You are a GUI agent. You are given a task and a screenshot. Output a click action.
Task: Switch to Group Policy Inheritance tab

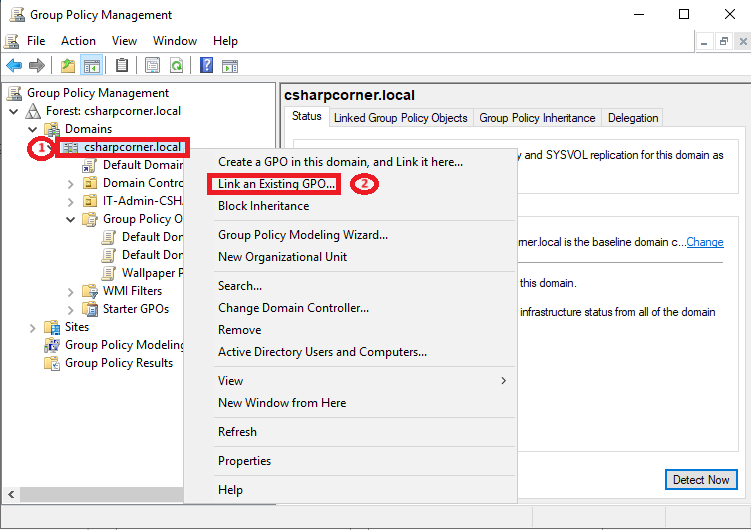537,118
